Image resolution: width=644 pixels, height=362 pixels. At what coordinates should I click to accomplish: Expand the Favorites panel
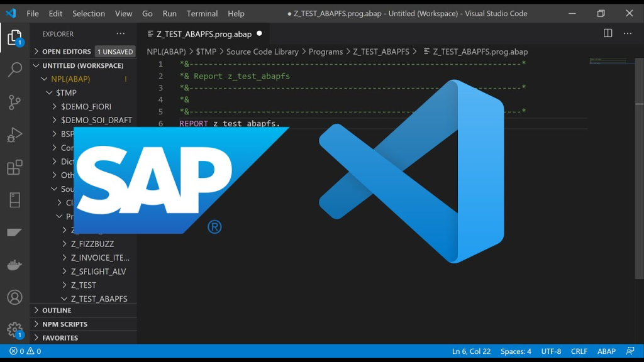[x=83, y=337]
